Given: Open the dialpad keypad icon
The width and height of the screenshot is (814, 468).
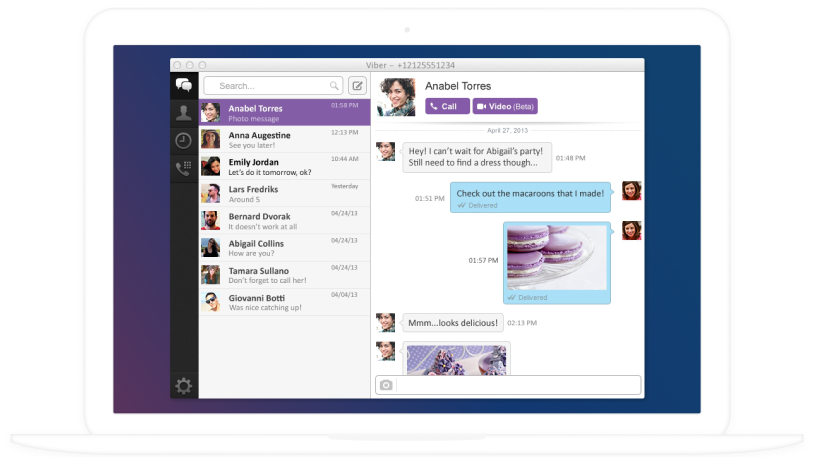Looking at the screenshot, I should coord(184,169).
